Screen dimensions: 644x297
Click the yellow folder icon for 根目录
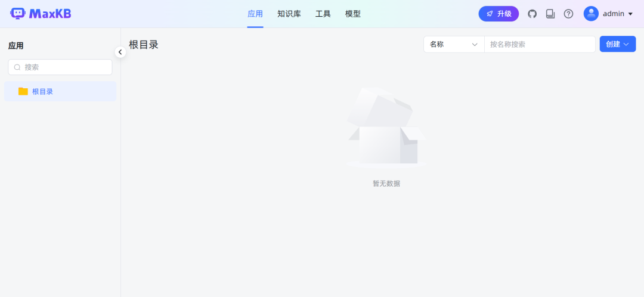tap(23, 92)
